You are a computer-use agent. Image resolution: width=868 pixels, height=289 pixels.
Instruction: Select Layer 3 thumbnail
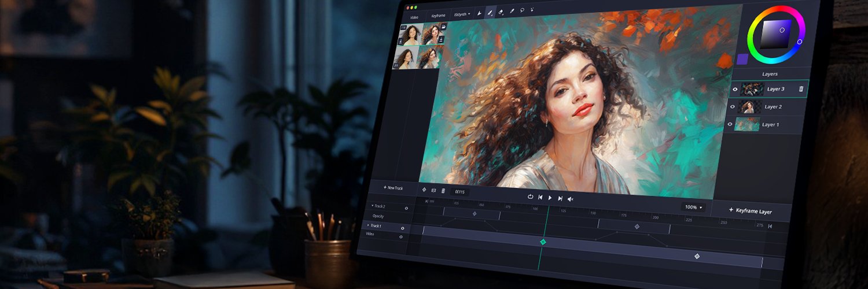[752, 89]
